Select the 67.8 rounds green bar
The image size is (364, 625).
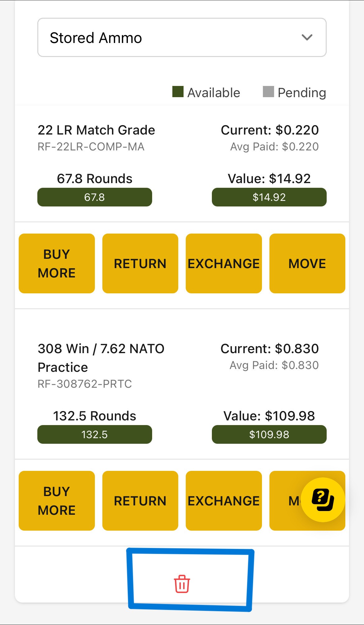point(95,197)
